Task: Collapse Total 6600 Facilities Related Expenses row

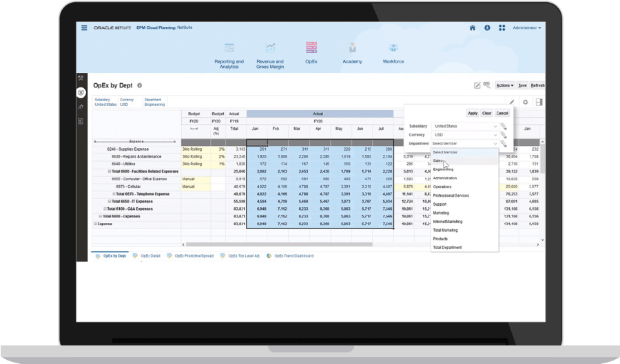Action: click(110, 171)
